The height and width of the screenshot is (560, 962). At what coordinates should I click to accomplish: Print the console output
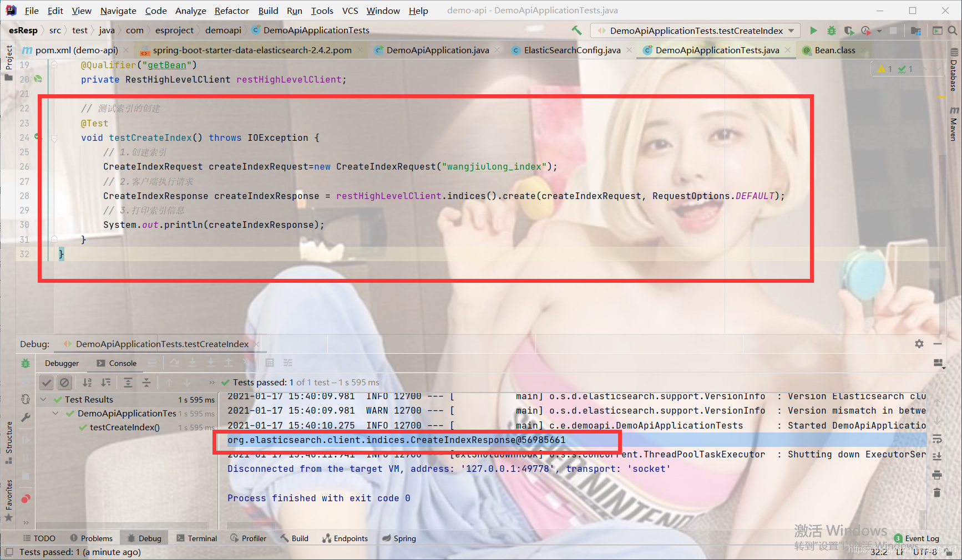[x=937, y=475]
